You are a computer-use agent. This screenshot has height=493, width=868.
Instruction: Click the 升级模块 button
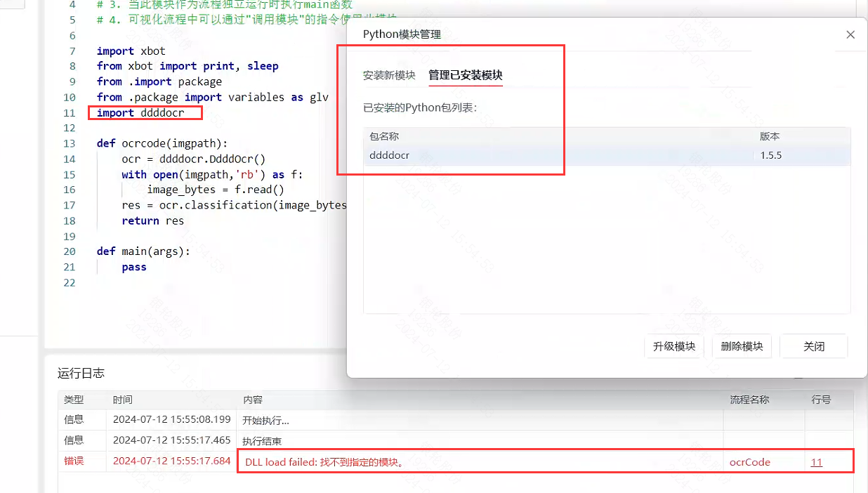tap(673, 346)
